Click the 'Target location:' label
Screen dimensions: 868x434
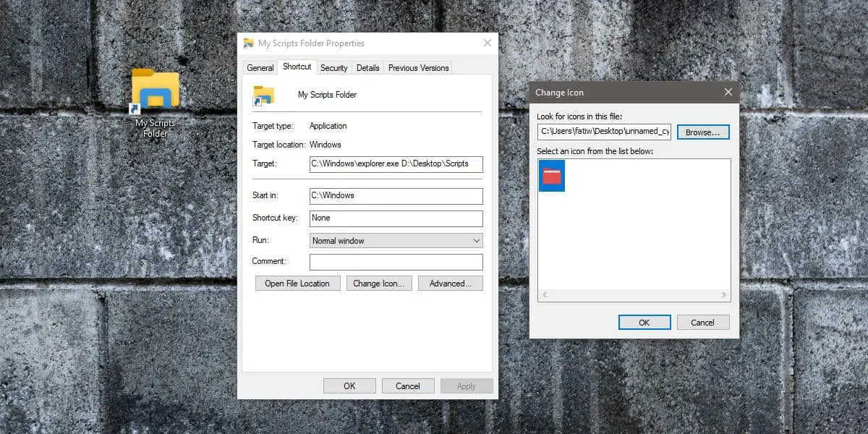[279, 145]
